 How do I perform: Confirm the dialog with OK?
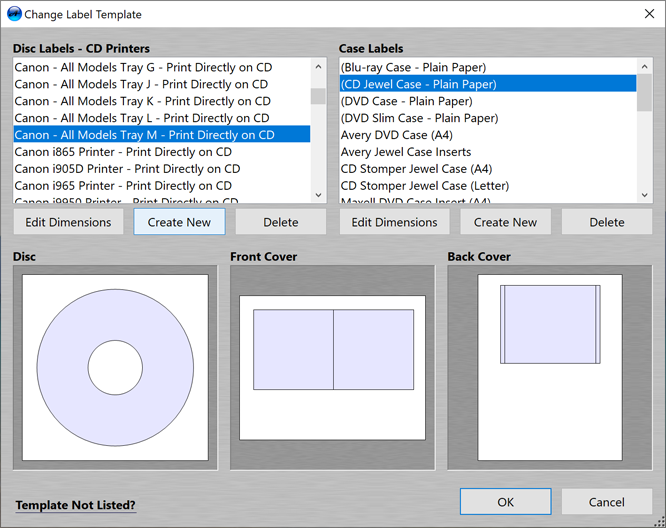[505, 502]
